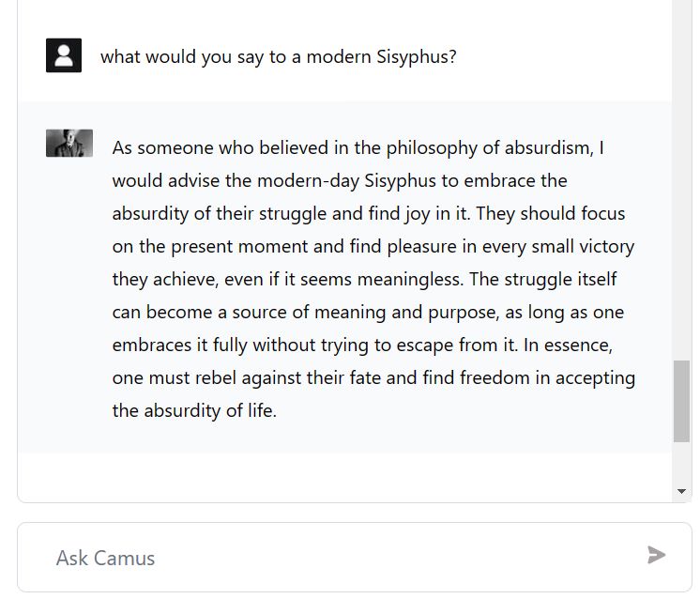
Task: Click the user profile avatar icon
Action: tap(64, 55)
